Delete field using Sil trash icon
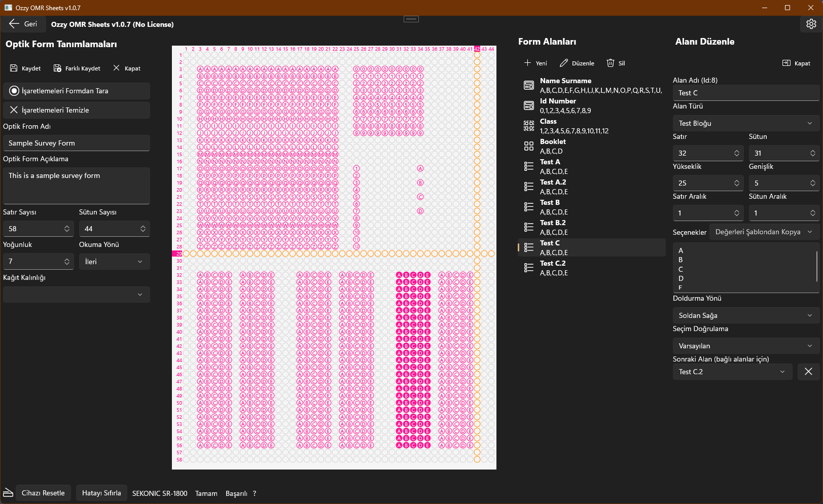The height and width of the screenshot is (504, 823). tap(611, 63)
